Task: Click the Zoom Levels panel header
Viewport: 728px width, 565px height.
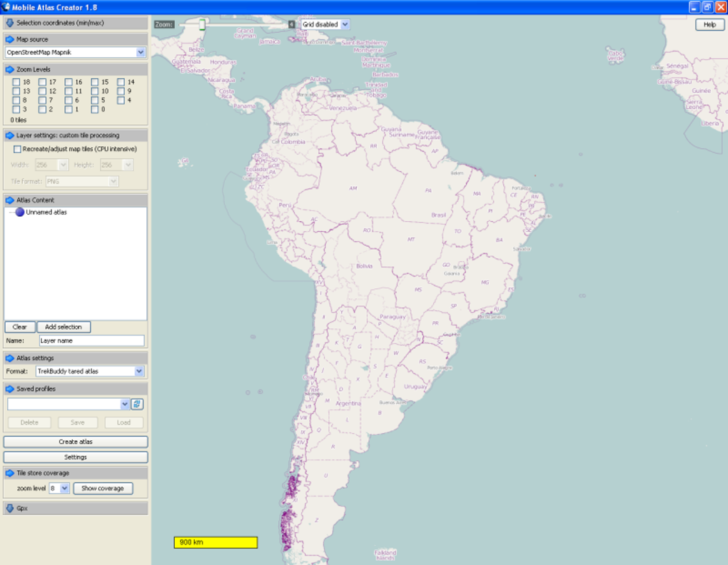Action: click(75, 70)
